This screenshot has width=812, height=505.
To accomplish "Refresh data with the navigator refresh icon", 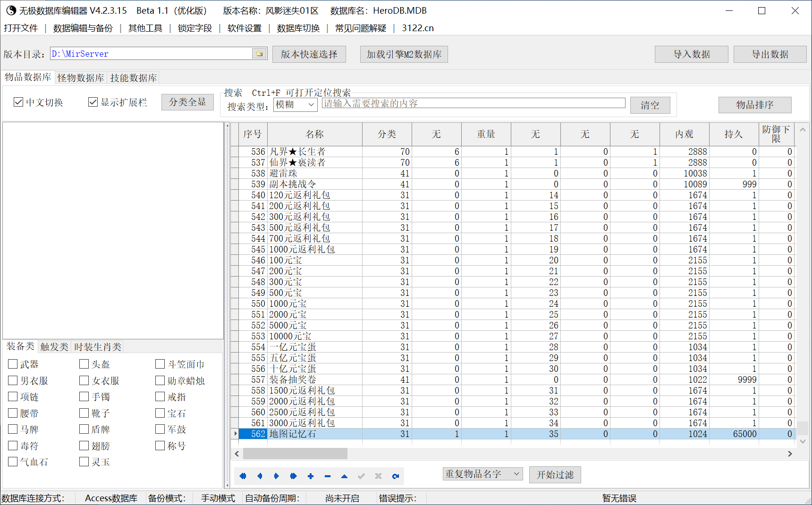I will 396,476.
